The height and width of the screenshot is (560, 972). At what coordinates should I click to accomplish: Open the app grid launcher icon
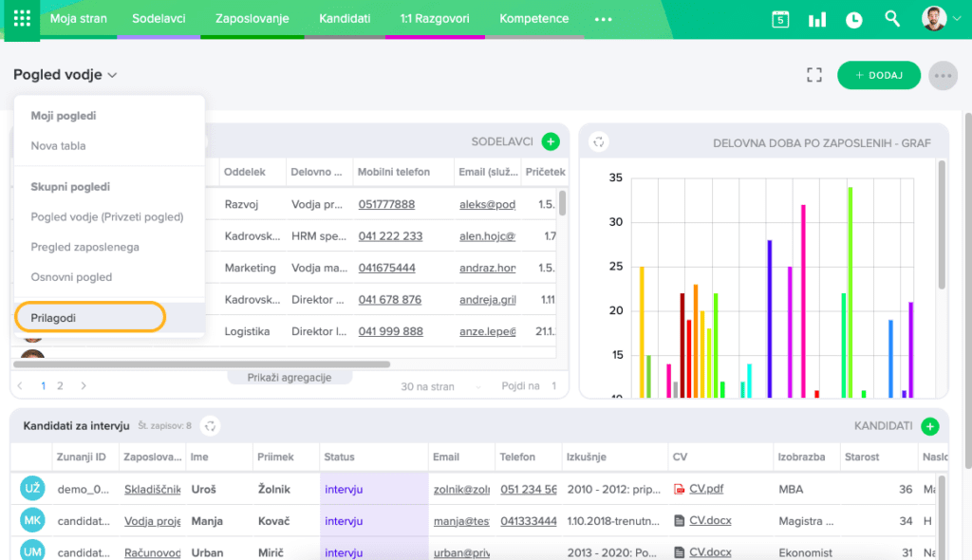21,19
